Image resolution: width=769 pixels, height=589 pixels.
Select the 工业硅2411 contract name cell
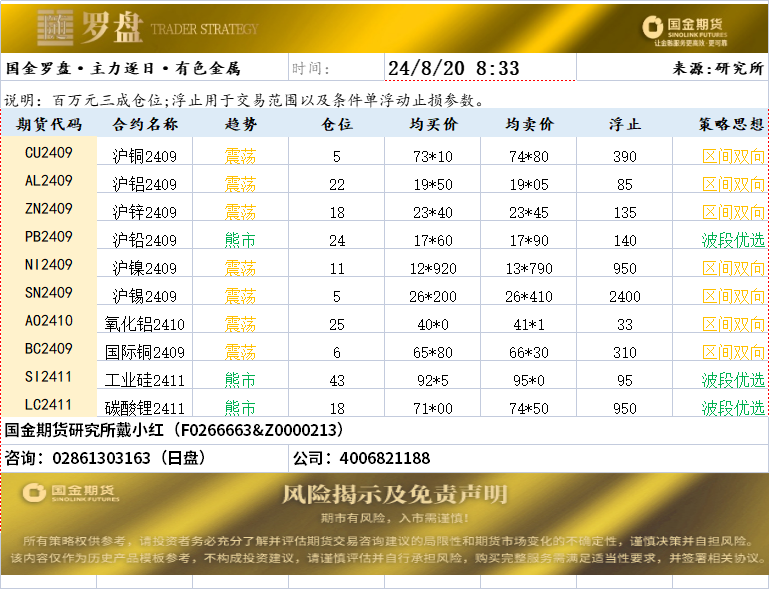[x=145, y=375]
